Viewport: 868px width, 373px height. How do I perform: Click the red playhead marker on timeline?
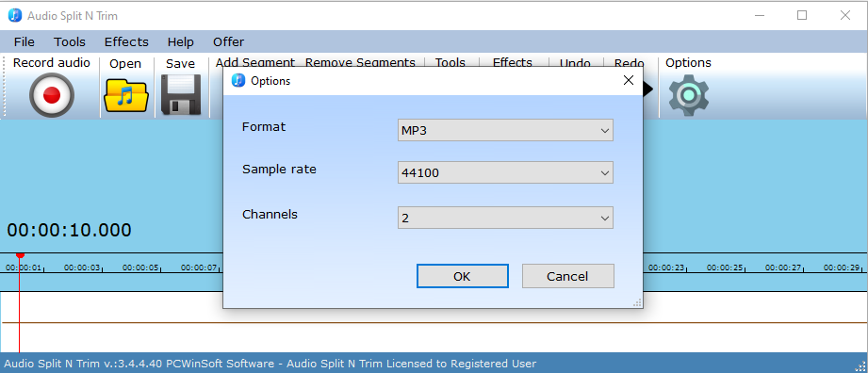20,254
